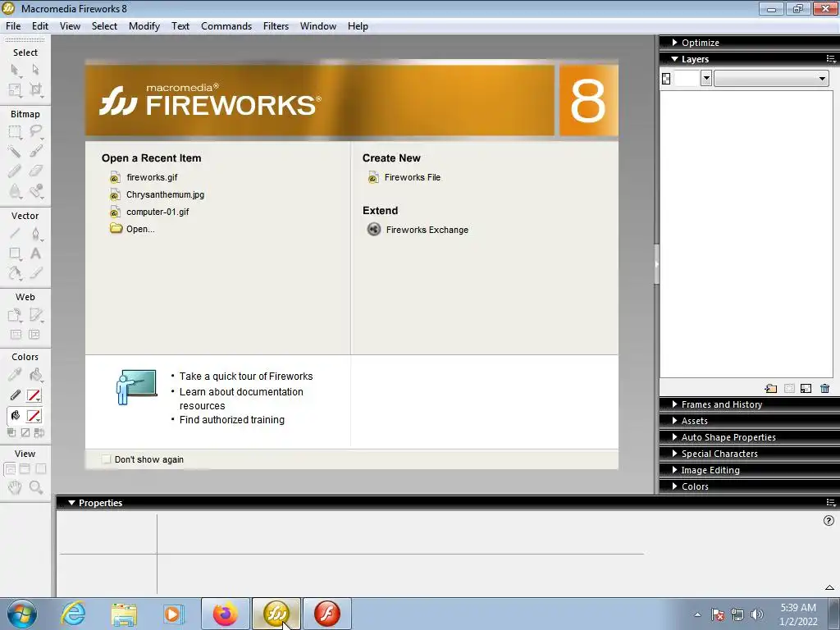Expand the Frames and History panel
This screenshot has height=630, width=840.
[674, 404]
